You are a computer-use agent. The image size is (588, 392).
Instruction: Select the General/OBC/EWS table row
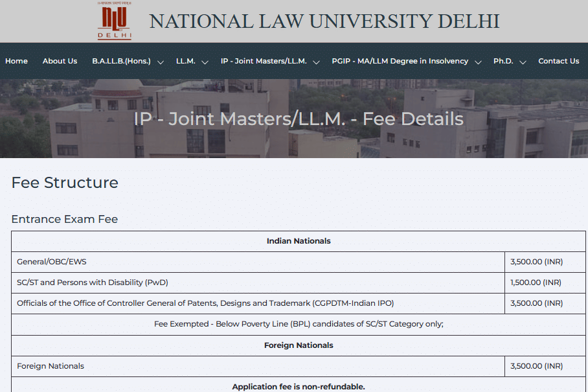258,262
